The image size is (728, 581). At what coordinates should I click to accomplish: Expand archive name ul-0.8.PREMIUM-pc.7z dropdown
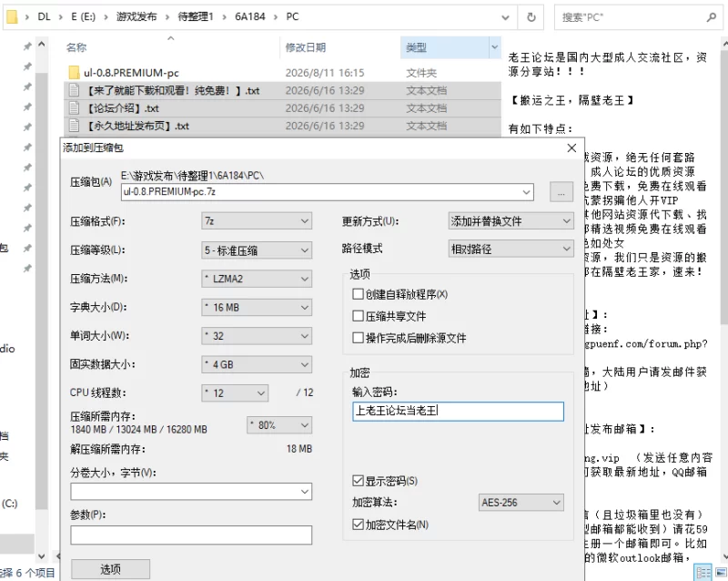(x=526, y=192)
